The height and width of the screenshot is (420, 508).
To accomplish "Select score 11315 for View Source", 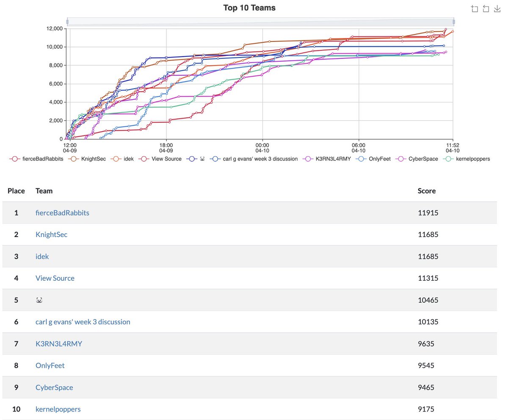I will tap(428, 278).
